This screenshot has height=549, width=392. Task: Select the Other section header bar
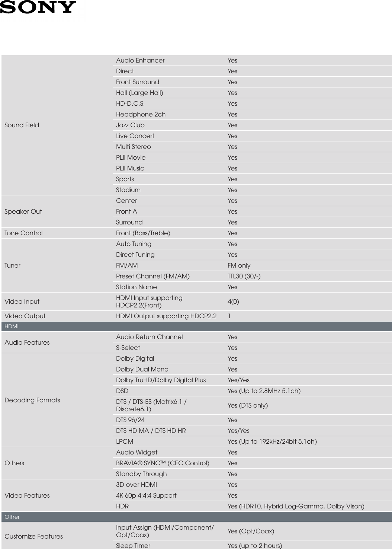(x=196, y=517)
